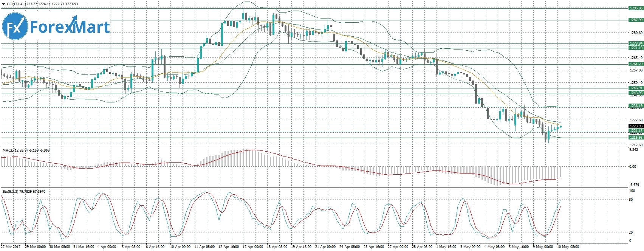Click the 1 May 16:00 time label
This screenshot has width=644, height=251.
[446, 247]
